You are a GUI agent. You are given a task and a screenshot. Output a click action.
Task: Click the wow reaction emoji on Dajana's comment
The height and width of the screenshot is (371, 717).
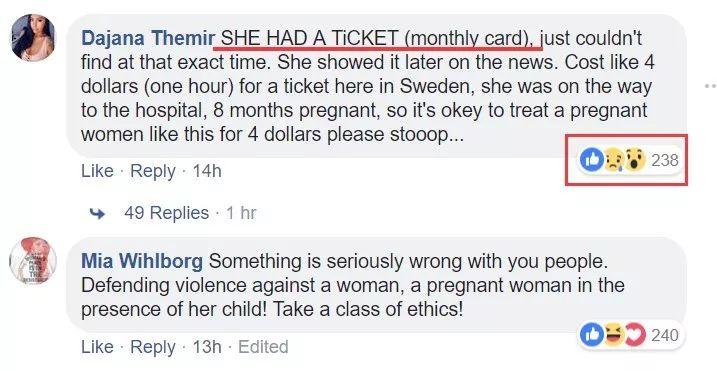634,160
